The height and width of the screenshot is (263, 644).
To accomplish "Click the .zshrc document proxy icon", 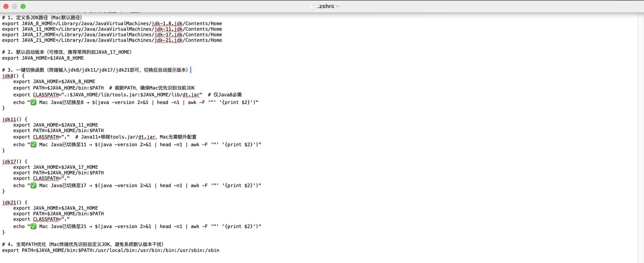I will 312,6.
